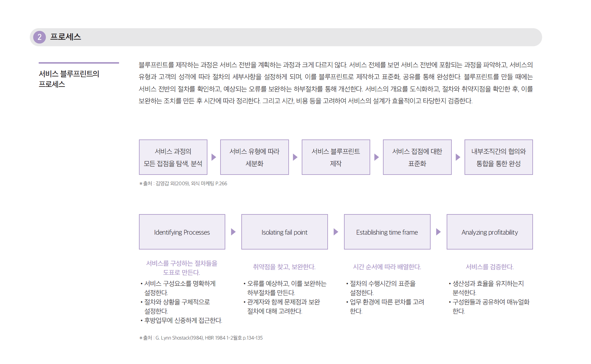Click arrow after Identifying Processes box
The image size is (591, 364).
click(233, 232)
